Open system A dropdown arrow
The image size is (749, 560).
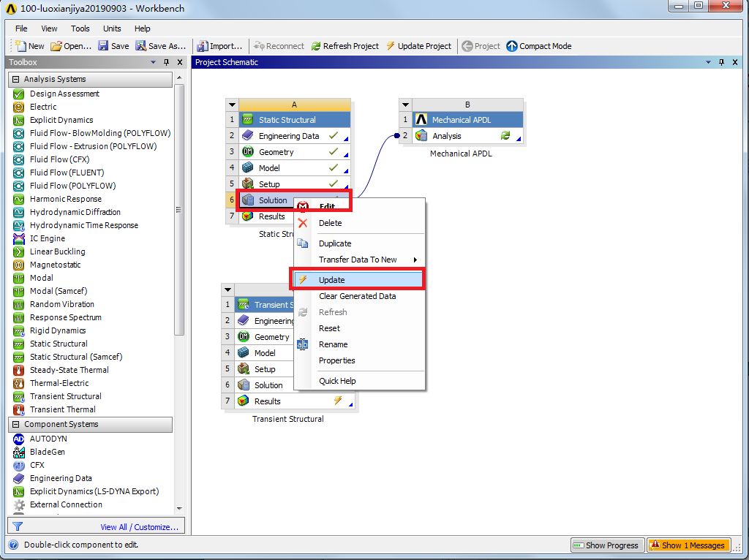[x=232, y=105]
